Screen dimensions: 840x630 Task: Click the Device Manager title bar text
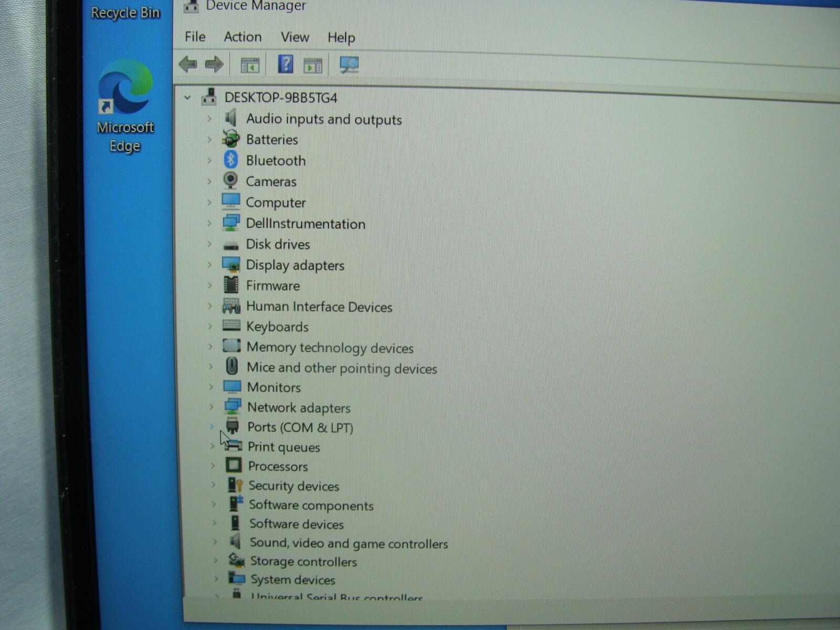(x=256, y=6)
